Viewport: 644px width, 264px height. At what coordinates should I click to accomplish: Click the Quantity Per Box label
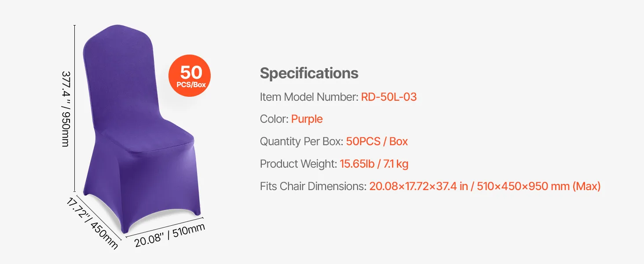301,141
